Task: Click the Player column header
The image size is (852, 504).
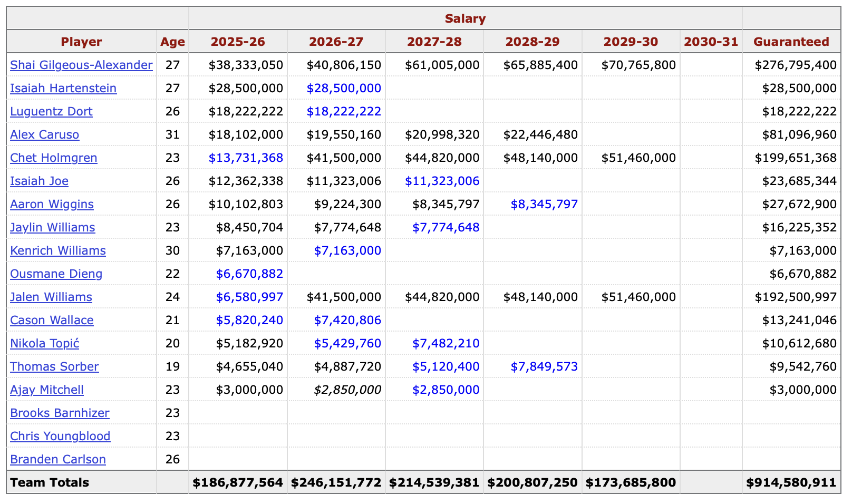Action: (x=81, y=42)
